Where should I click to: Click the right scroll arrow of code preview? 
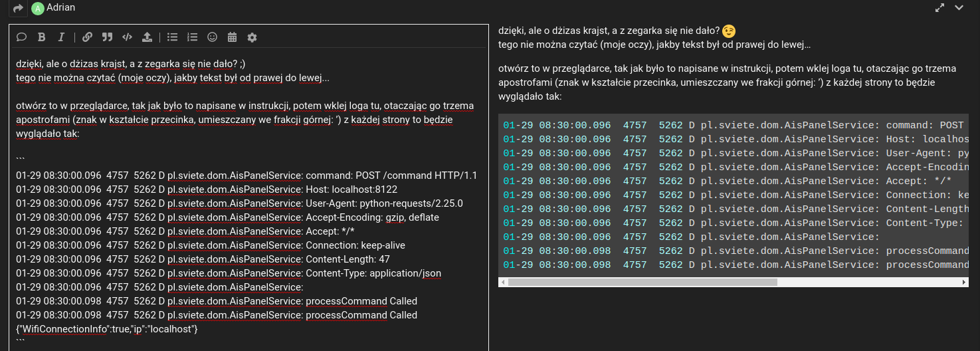965,283
